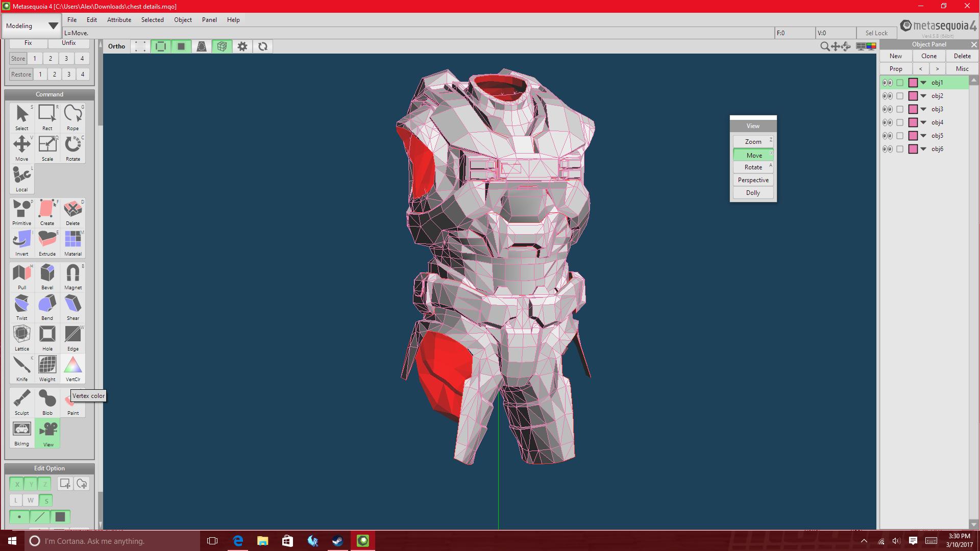Choose the Create face tool
980x551 pixels.
pos(47,212)
